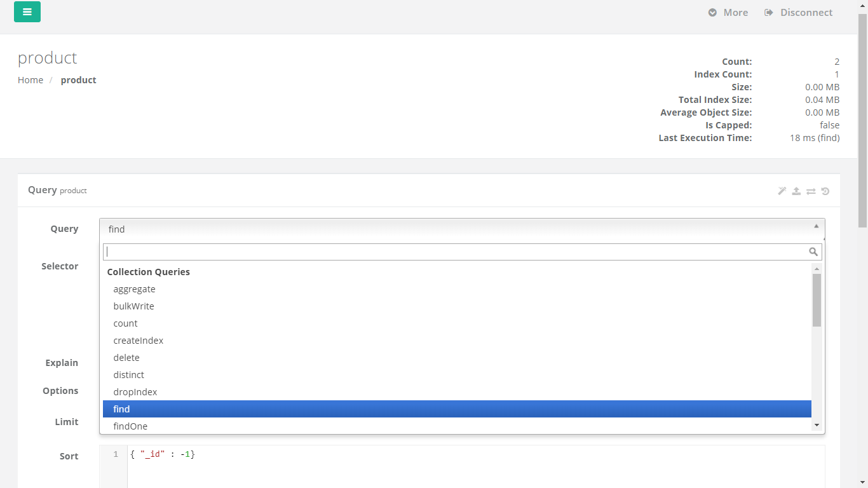
Task: Select aggregate from the query list
Action: [135, 289]
